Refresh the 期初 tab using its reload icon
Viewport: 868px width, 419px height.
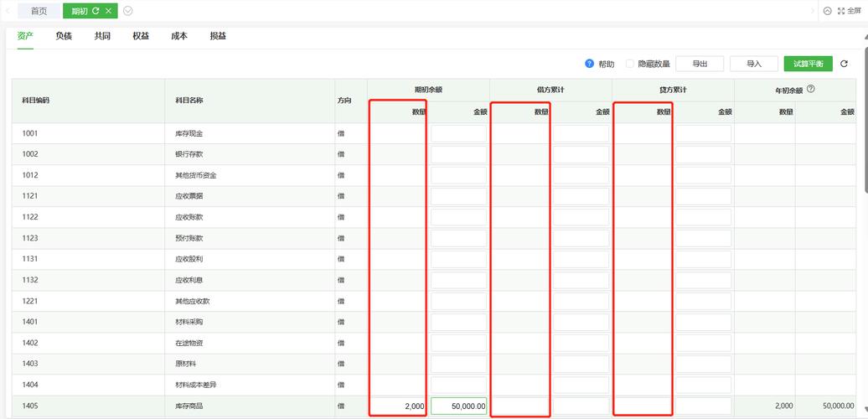[96, 11]
